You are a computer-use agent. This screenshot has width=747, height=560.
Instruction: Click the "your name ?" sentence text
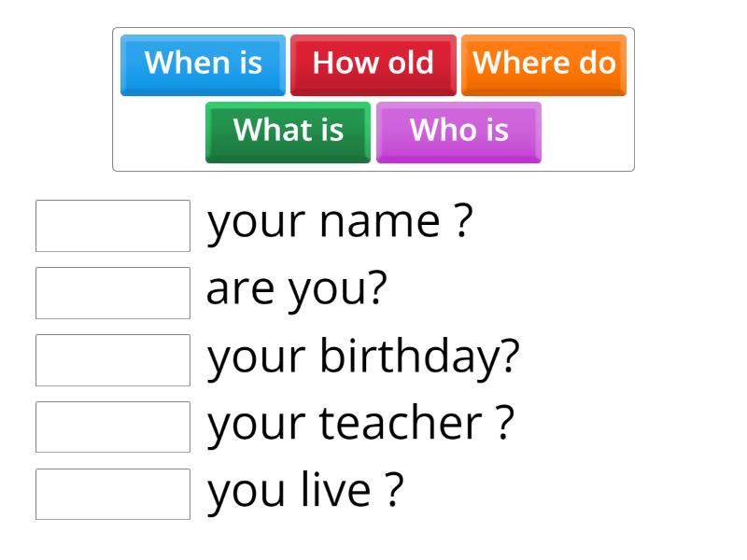(340, 224)
